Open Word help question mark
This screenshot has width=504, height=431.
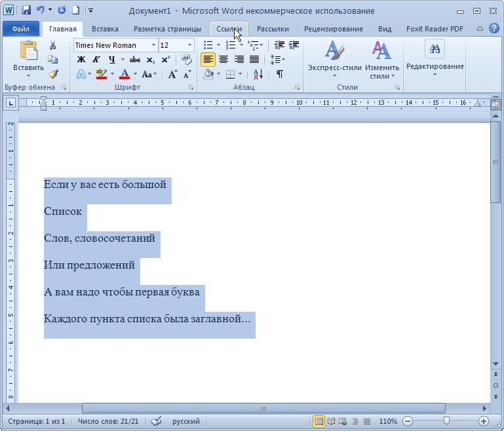(494, 29)
